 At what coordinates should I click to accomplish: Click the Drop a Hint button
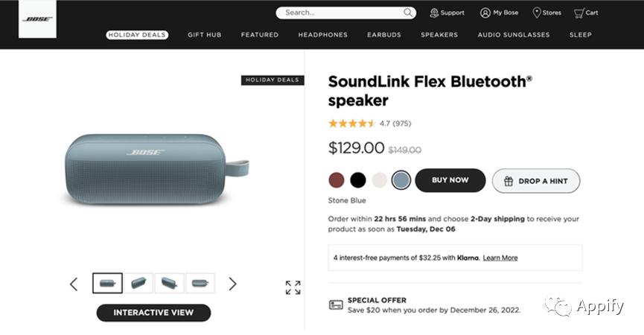pos(535,181)
